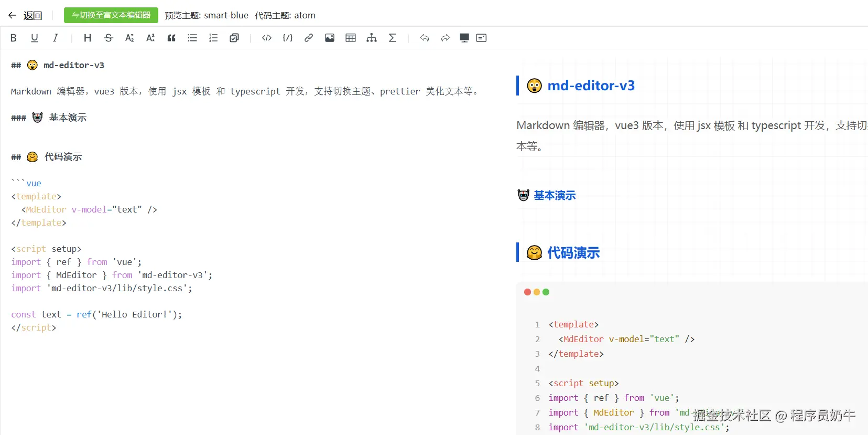Open the 预览主题: smart-blue selector

coord(207,15)
